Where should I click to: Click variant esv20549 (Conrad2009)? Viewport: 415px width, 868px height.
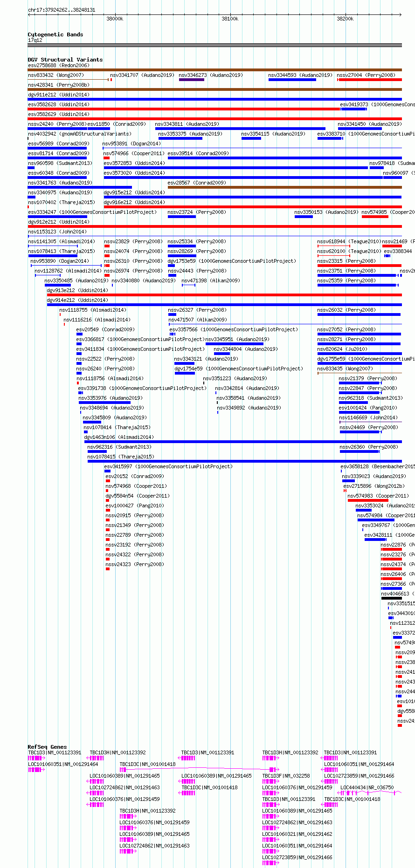[x=105, y=329]
